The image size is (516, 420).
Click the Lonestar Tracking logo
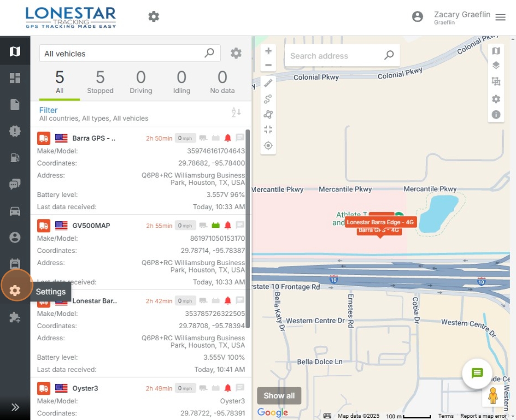click(71, 18)
